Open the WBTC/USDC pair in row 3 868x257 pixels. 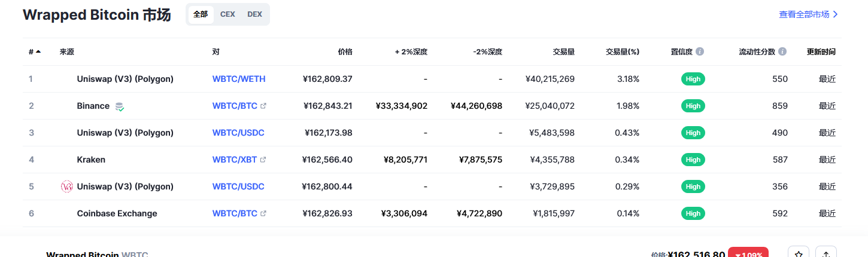coord(238,133)
